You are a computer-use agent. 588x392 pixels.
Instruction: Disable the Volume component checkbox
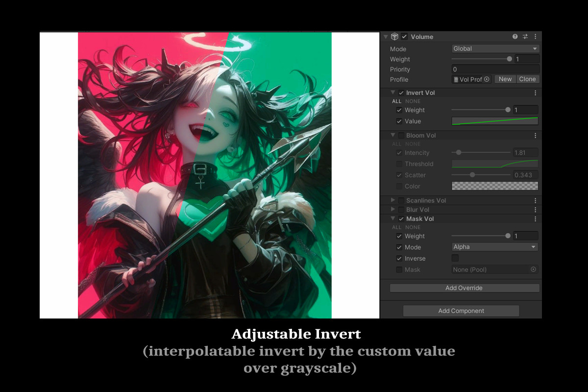pyautogui.click(x=404, y=36)
